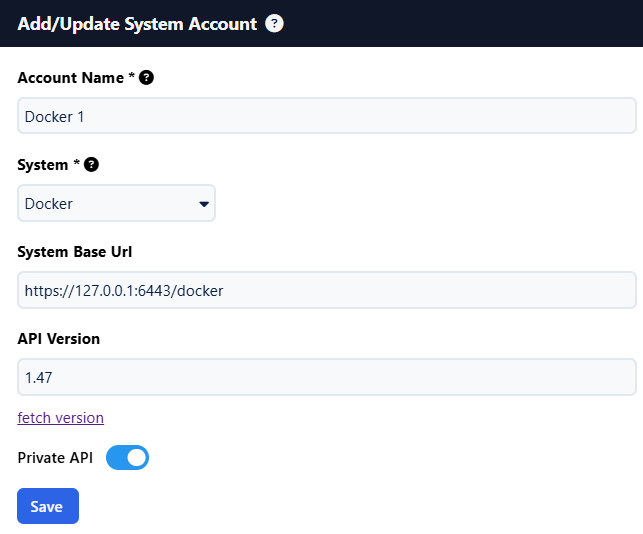Click the dark header bar background
The width and height of the screenshot is (643, 534).
[460, 24]
